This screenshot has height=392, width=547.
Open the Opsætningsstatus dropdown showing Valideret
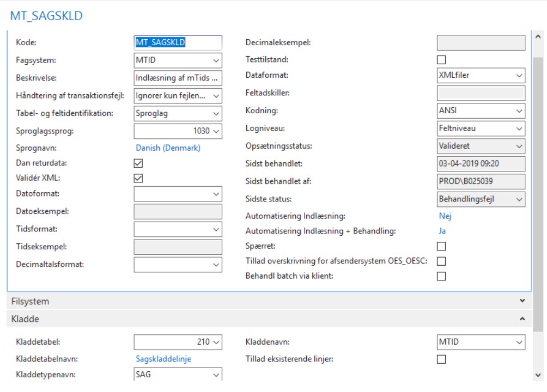(x=519, y=146)
